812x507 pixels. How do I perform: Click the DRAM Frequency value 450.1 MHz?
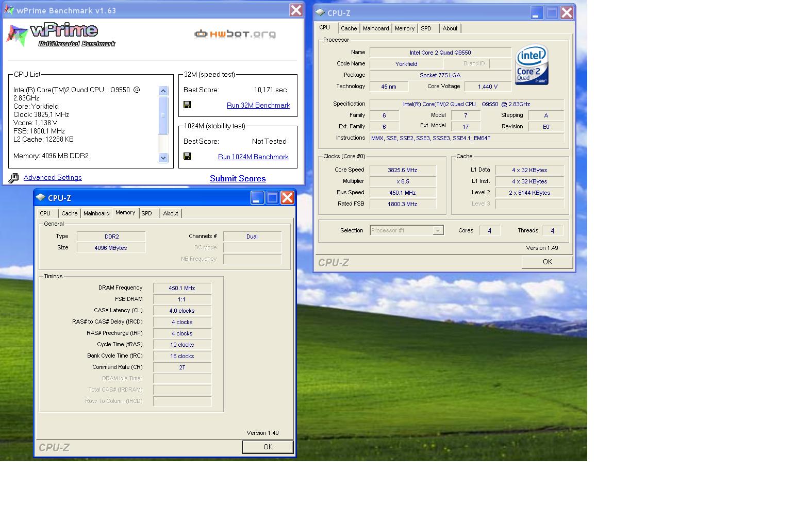point(182,288)
